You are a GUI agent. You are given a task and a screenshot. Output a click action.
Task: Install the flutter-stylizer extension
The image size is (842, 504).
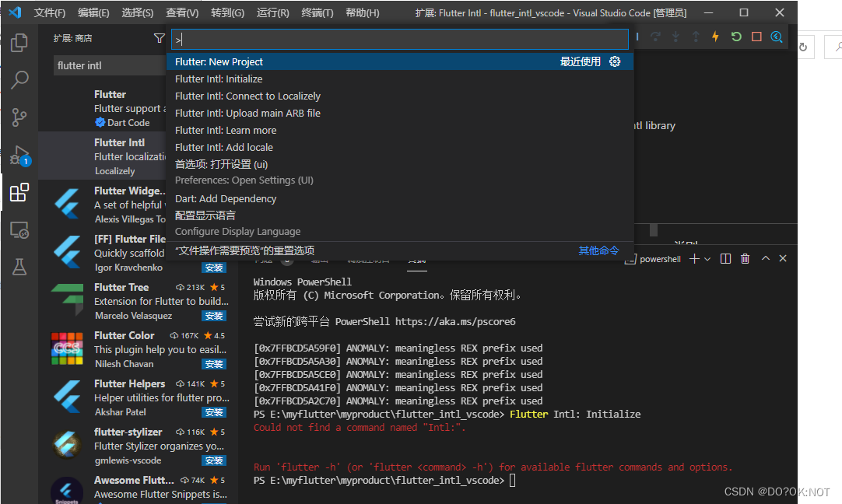(214, 460)
